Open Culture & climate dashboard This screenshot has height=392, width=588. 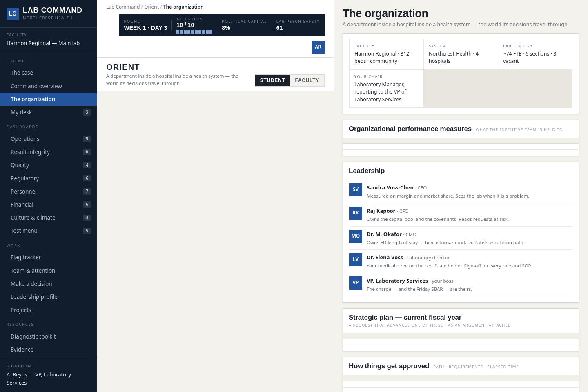[x=49, y=218]
